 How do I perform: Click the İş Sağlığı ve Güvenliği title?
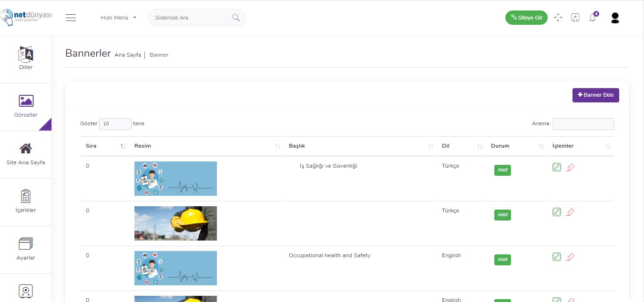[x=328, y=166]
